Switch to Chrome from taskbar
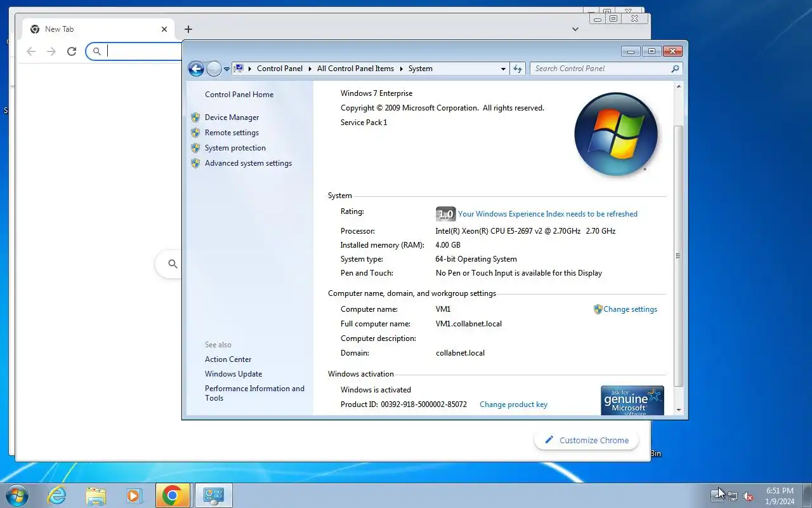812x508 pixels. [173, 495]
